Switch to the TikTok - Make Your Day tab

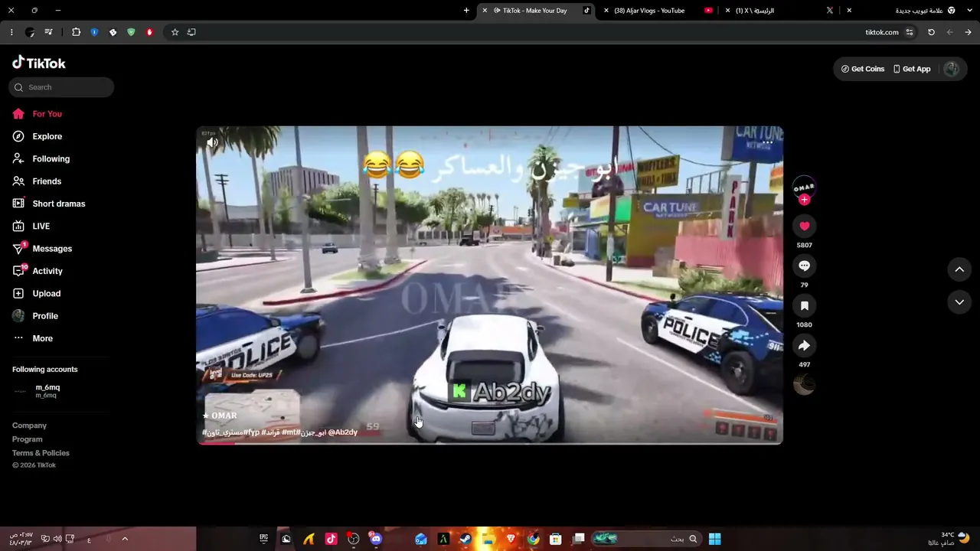point(535,11)
